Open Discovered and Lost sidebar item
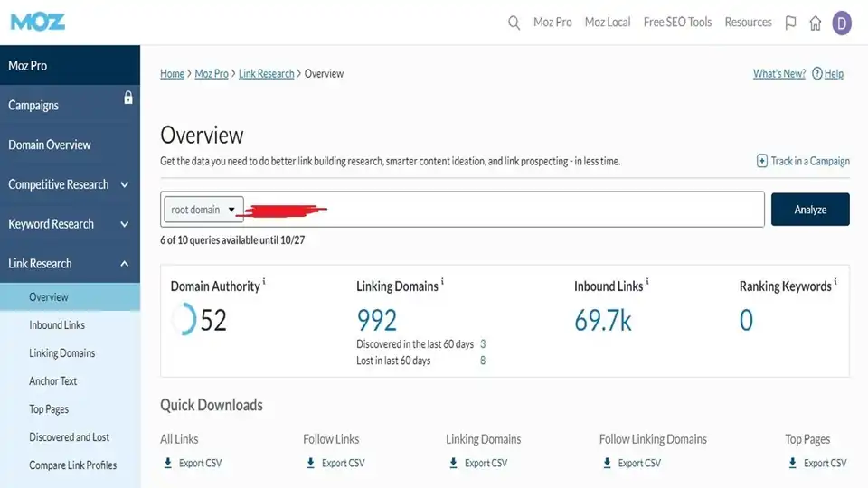The image size is (868, 488). coord(70,437)
